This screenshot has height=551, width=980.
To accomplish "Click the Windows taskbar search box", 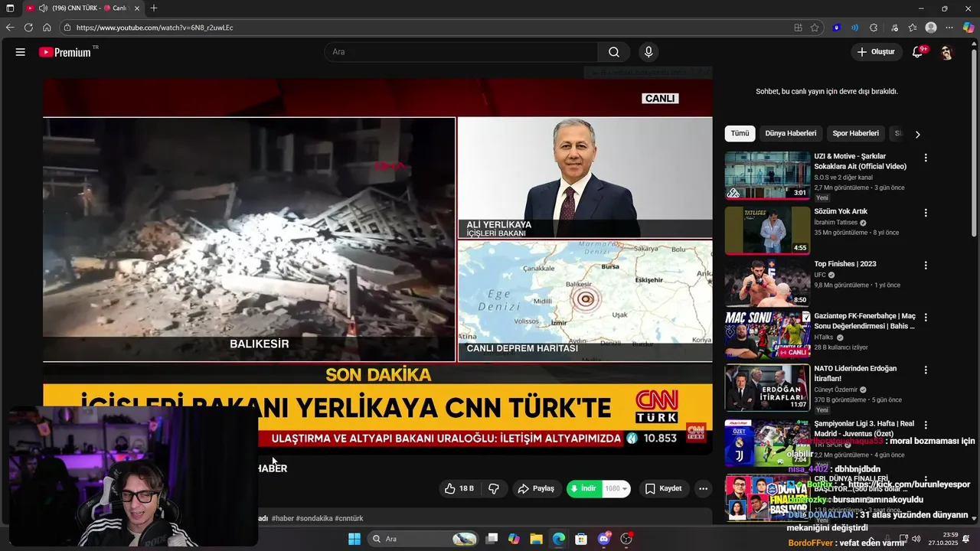I will click(x=423, y=539).
